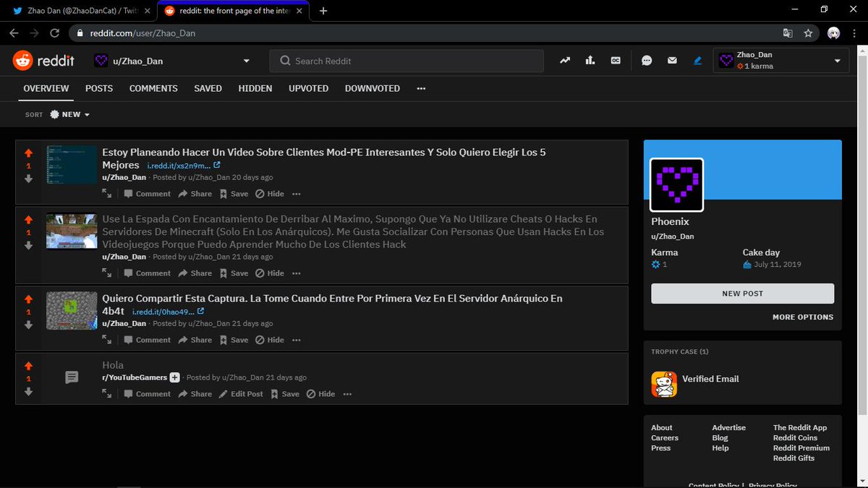
Task: Bookmark this page with the star icon
Action: [808, 33]
